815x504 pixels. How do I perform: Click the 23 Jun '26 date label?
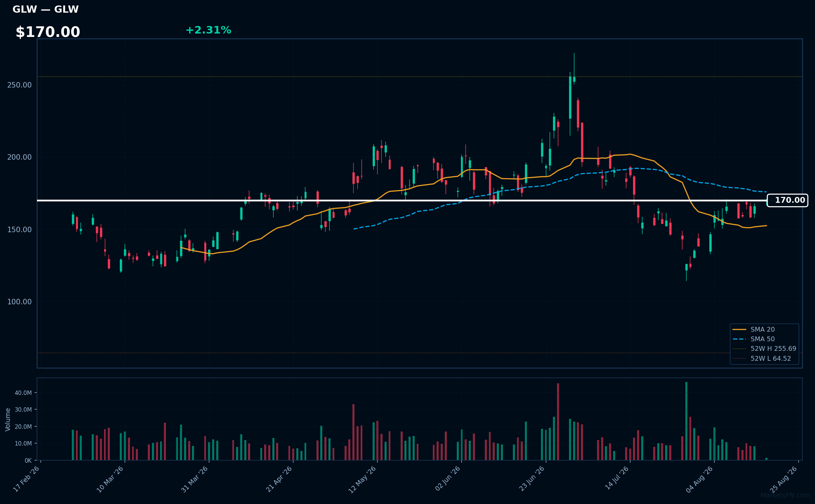tap(532, 479)
